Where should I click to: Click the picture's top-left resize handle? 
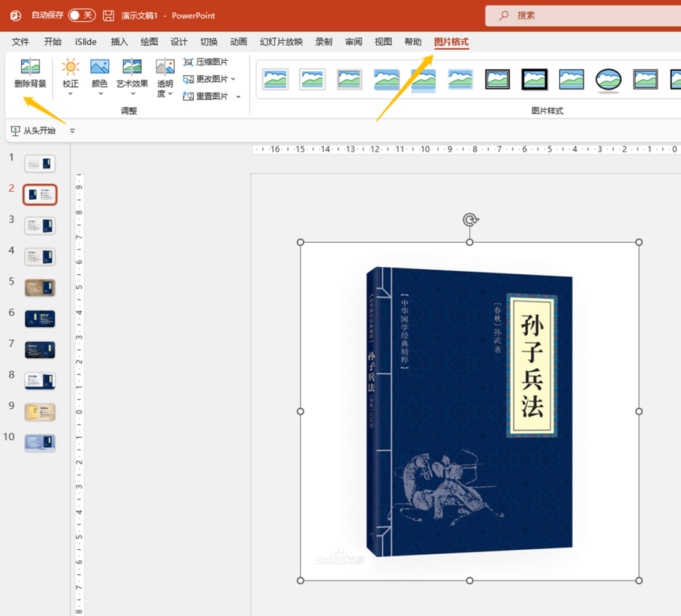(x=301, y=242)
